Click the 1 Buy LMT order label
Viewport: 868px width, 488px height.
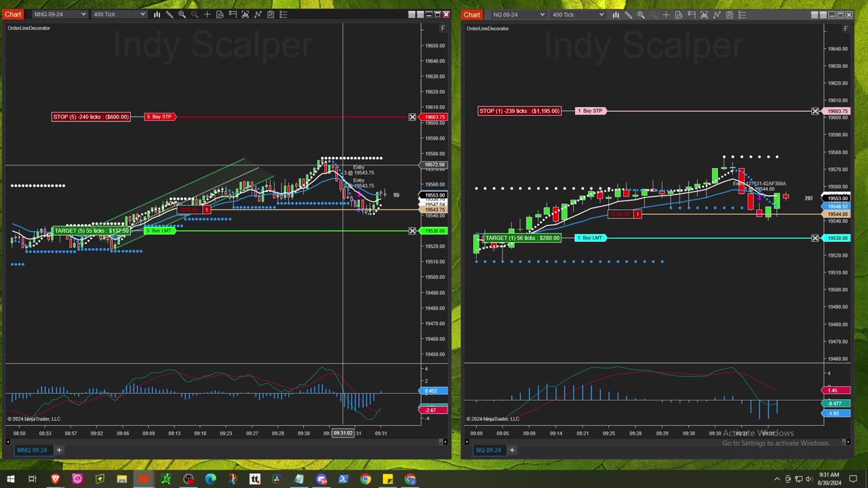point(591,238)
